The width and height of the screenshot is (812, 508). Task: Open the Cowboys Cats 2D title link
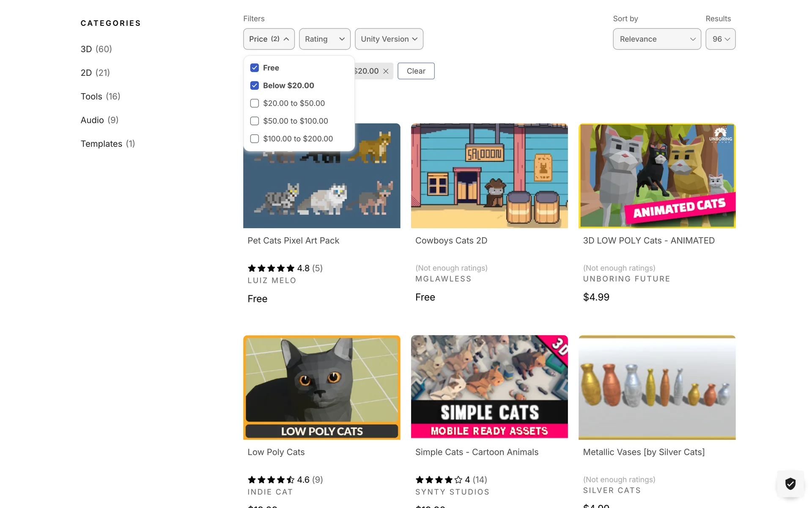click(451, 240)
